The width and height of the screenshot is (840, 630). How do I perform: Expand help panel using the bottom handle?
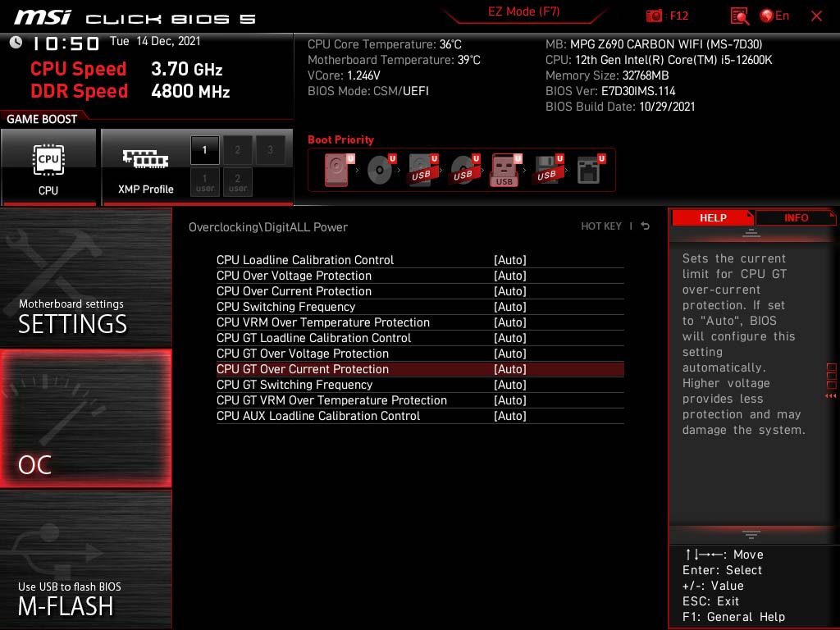(x=751, y=535)
